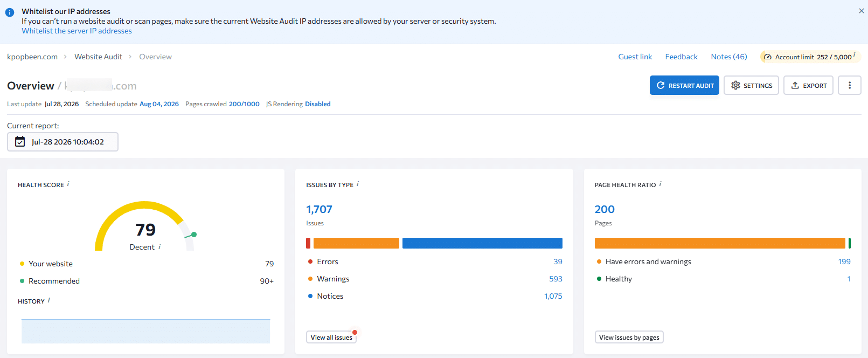
Task: Open the Guest link
Action: pyautogui.click(x=635, y=57)
